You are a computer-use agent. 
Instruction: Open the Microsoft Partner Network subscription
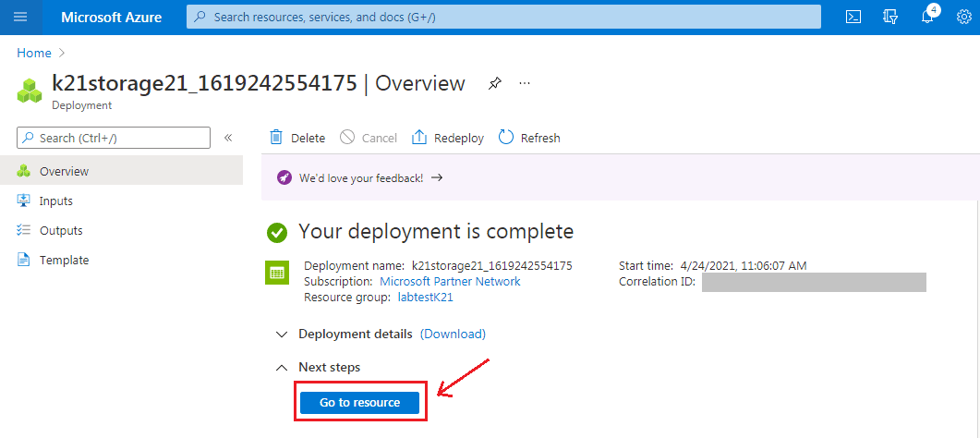(450, 281)
